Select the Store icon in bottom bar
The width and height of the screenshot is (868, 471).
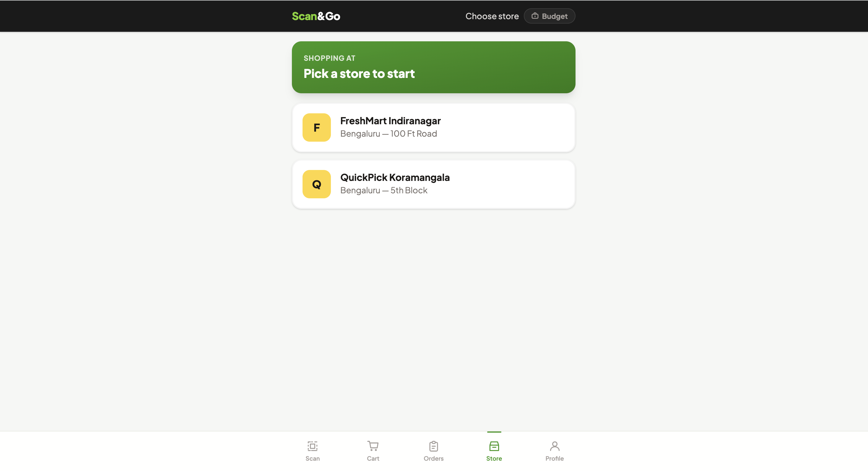tap(494, 446)
